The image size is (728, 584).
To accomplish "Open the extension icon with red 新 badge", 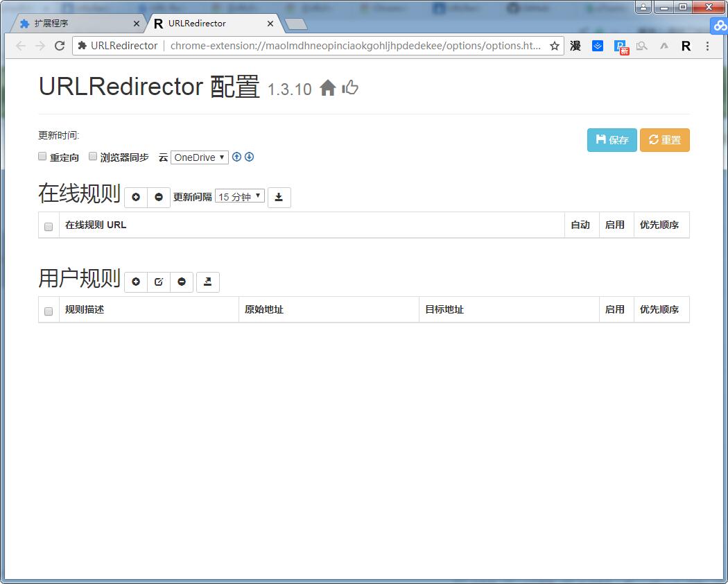I will [621, 47].
